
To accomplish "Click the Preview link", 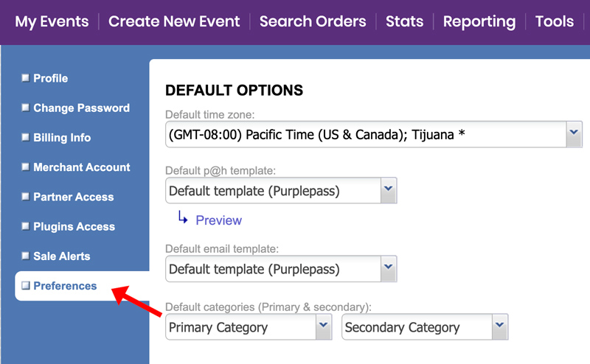I will click(218, 220).
